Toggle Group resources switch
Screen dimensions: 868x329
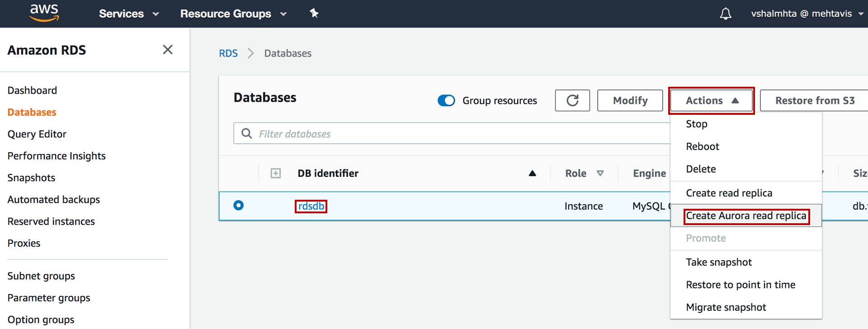pos(446,100)
